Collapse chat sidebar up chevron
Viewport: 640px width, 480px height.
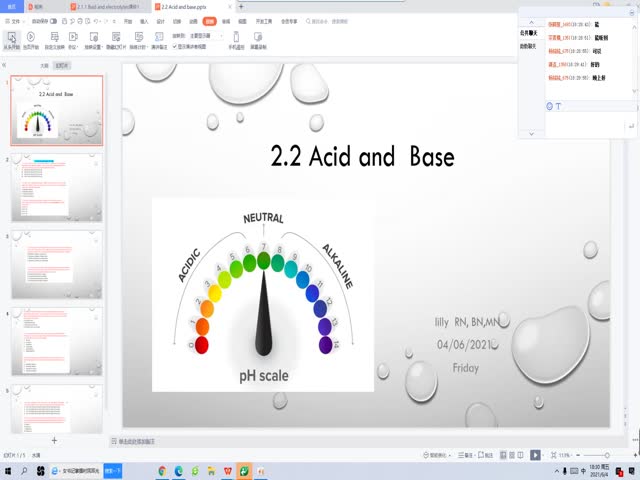(x=531, y=22)
